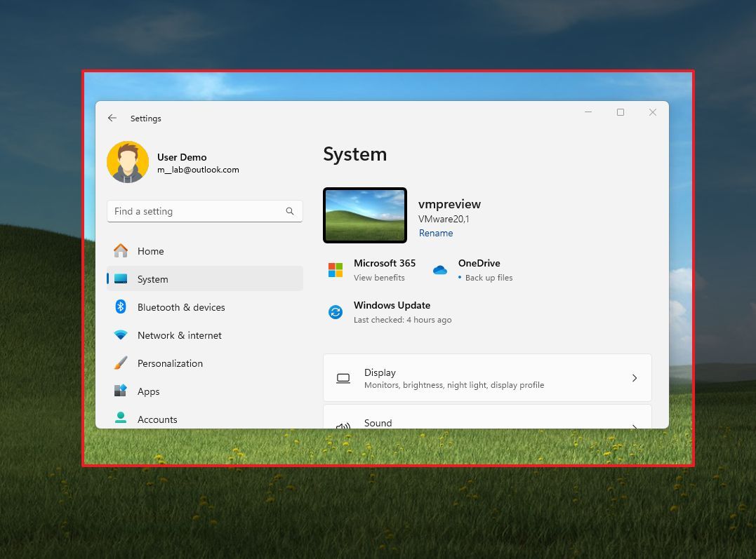756x559 pixels.
Task: Click the Microsoft 365 logo icon
Action: pos(335,269)
